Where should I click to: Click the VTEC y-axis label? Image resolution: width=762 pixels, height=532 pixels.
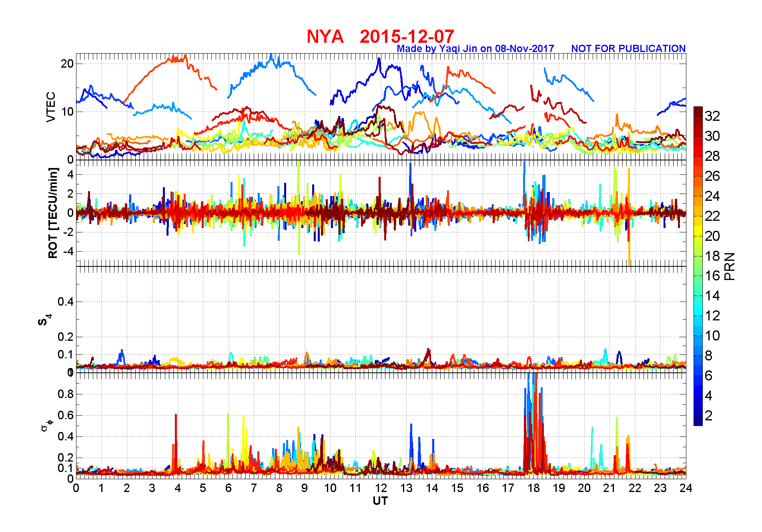51,107
